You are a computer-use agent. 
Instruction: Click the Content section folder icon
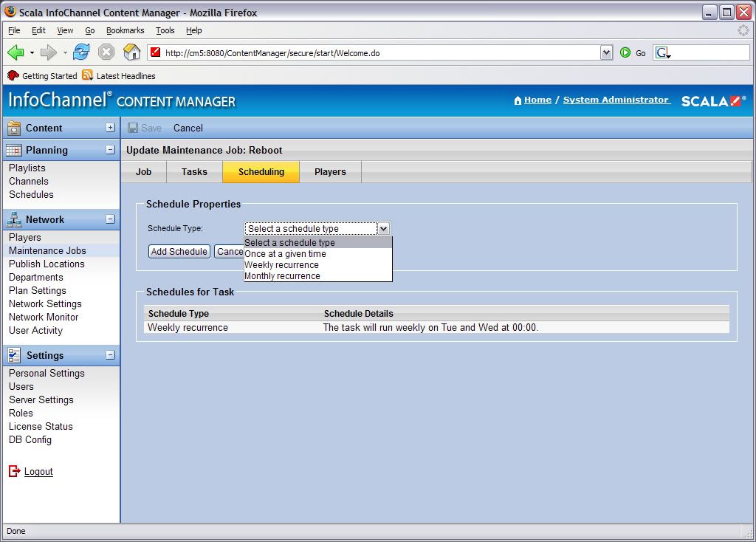tap(14, 128)
